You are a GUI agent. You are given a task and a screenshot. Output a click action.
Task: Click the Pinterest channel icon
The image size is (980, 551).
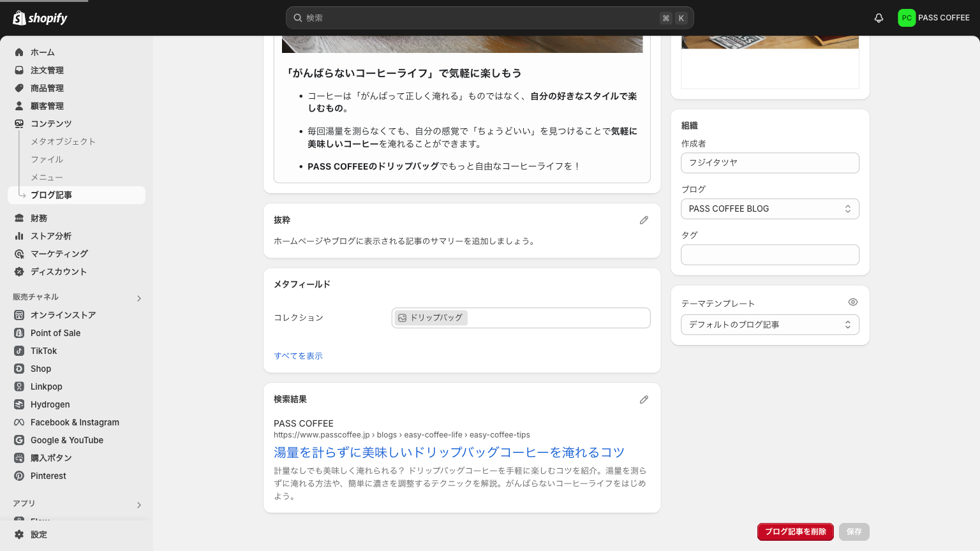point(19,476)
